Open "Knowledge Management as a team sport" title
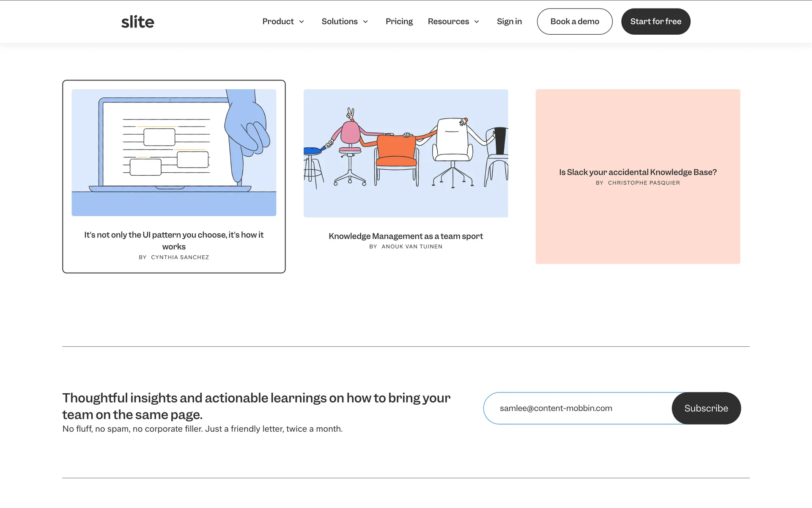 pos(406,236)
